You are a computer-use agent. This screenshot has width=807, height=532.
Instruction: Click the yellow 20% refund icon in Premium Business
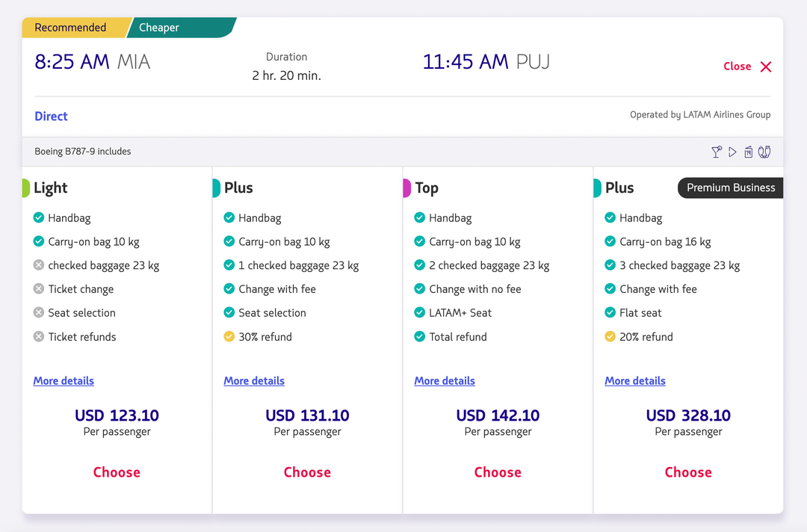tap(609, 336)
